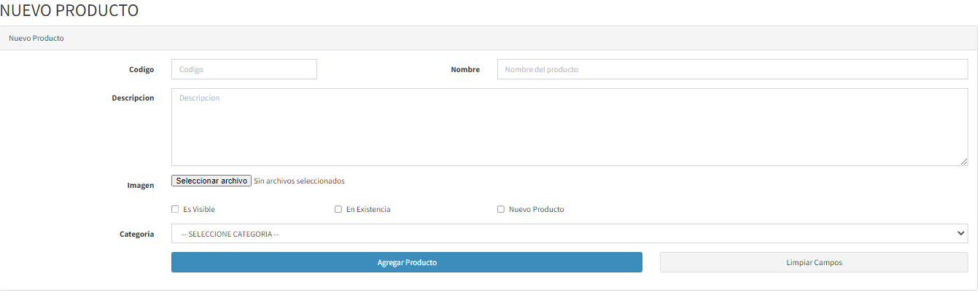Enable the Es Visible checkbox
This screenshot has width=980, height=303.
175,210
